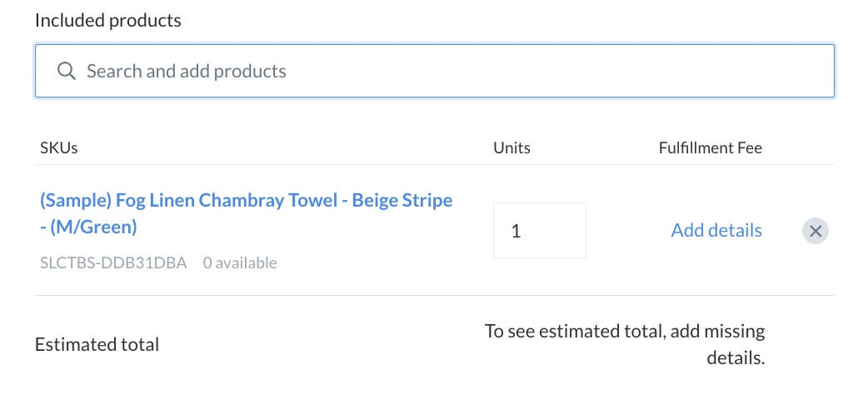This screenshot has width=868, height=395.
Task: Click the magnifying glass search icon
Action: pos(67,71)
